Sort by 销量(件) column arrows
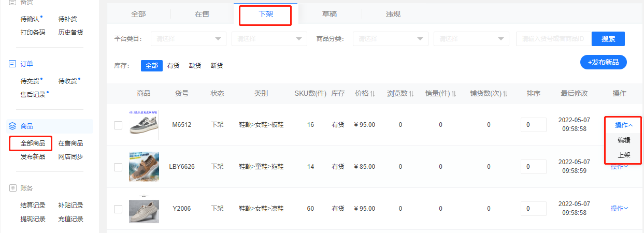Viewport: 644px width, 233px height. click(454, 94)
